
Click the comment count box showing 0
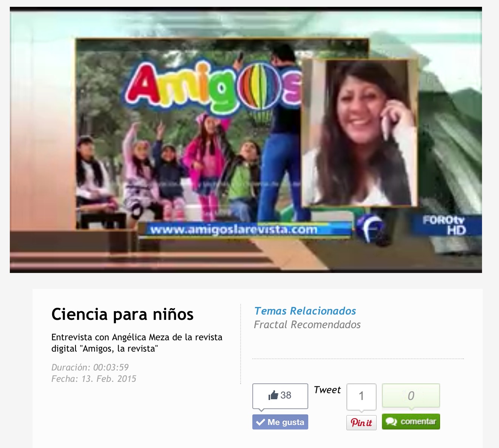[x=411, y=396]
